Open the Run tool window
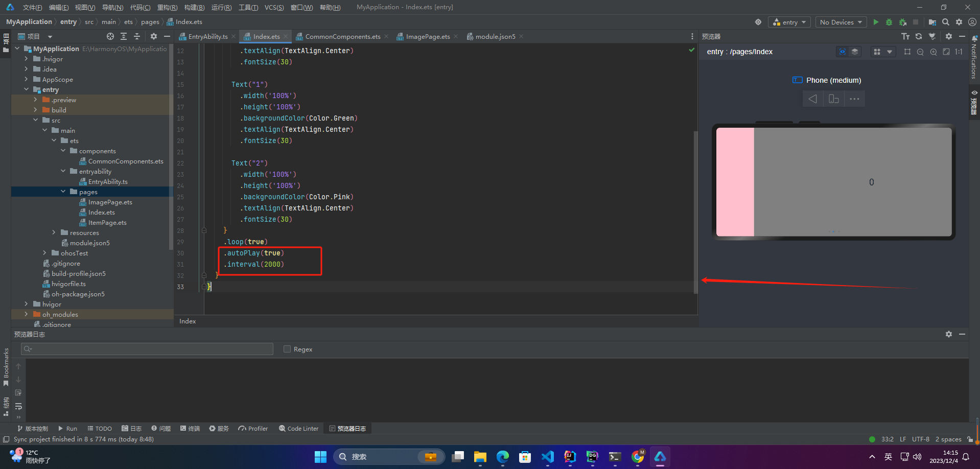 pyautogui.click(x=67, y=429)
